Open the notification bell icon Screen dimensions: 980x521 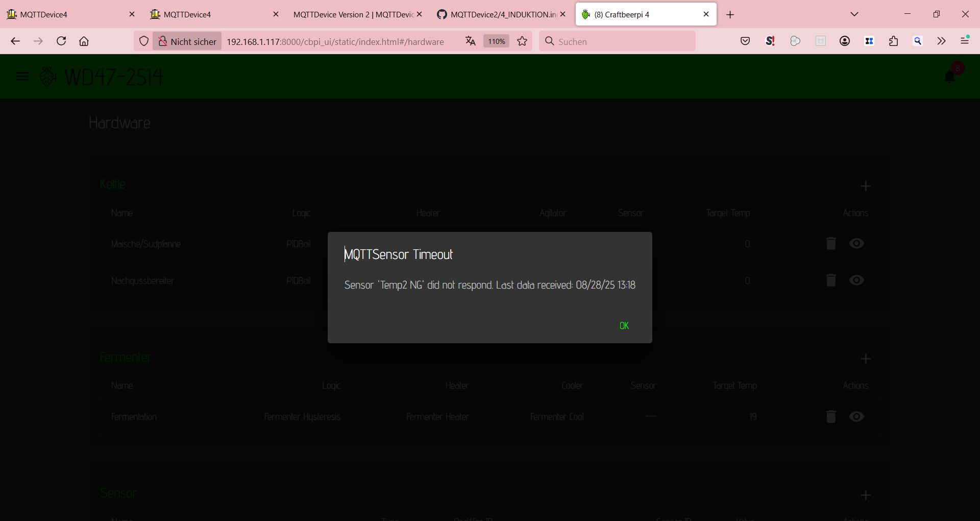(949, 77)
